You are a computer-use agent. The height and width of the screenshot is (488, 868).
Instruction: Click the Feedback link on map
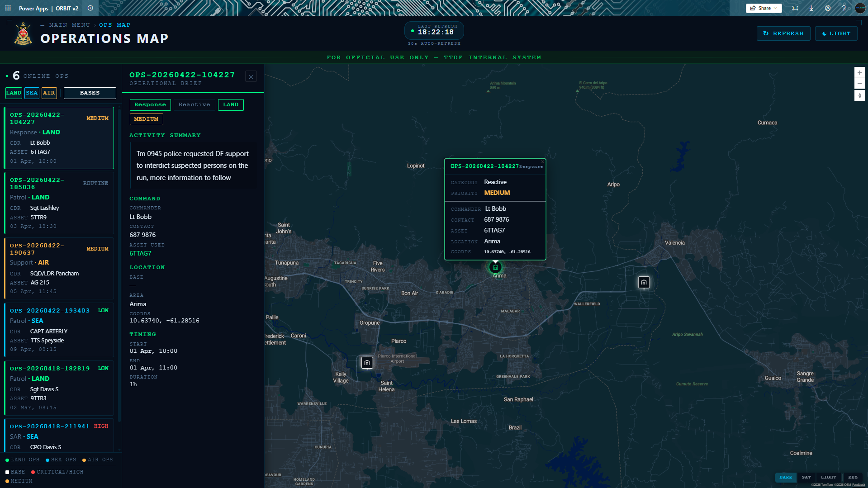tap(859, 485)
